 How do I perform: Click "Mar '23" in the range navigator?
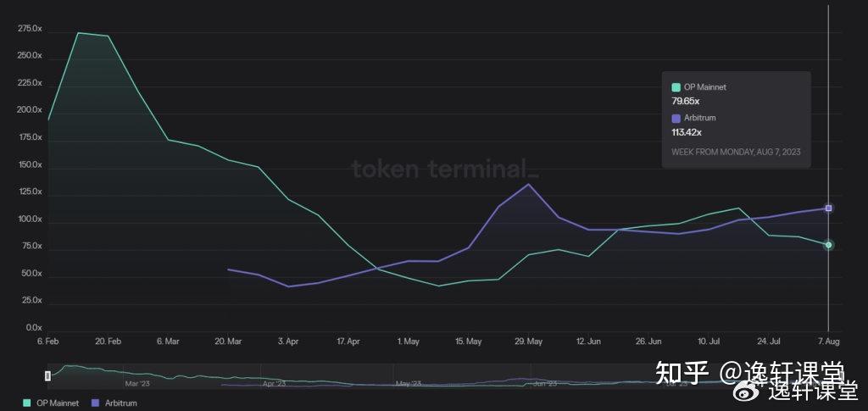[x=137, y=383]
